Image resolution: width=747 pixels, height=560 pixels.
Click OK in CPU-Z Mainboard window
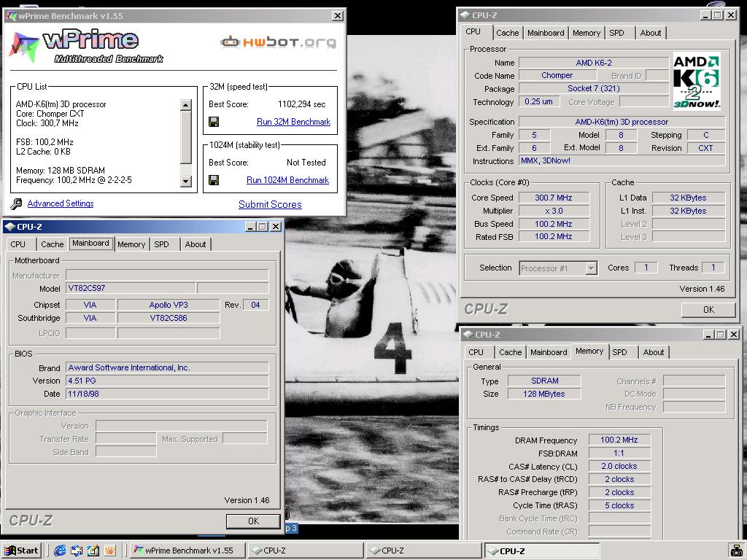pos(253,521)
